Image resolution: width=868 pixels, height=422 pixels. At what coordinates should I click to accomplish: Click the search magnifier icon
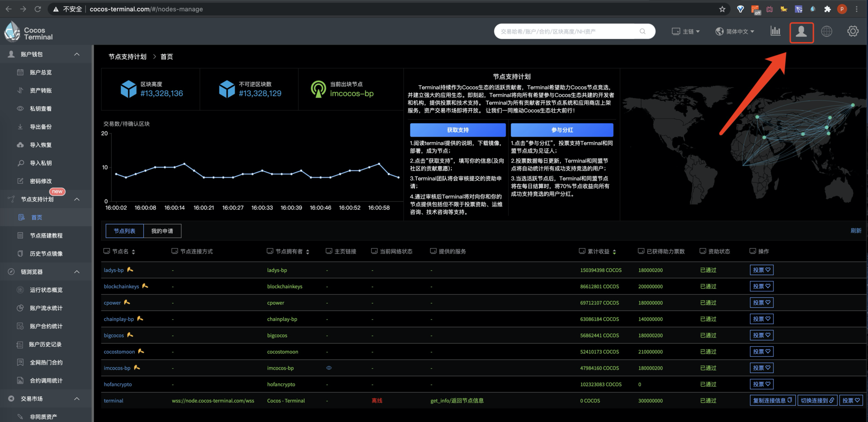[642, 31]
